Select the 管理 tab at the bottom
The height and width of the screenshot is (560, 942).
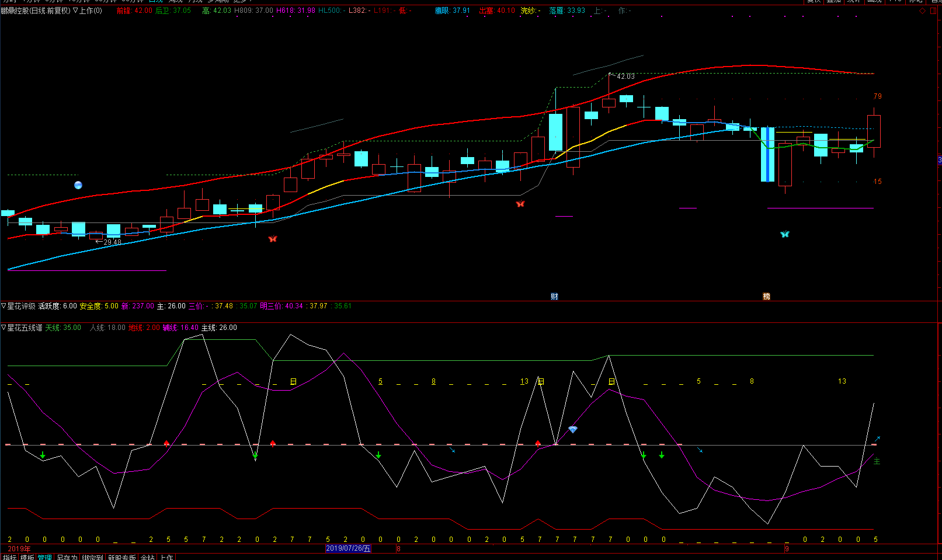click(x=45, y=557)
